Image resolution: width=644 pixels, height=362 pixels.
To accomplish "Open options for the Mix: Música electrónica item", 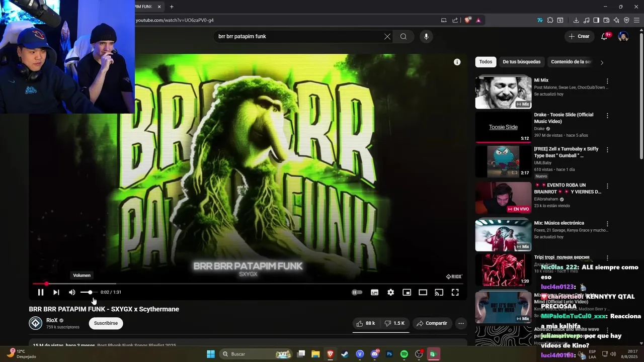I will tap(607, 224).
